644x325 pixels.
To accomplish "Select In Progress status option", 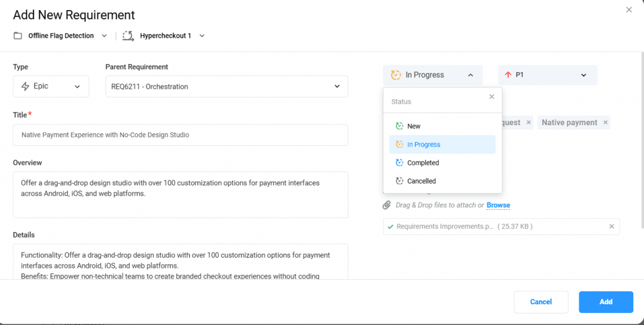I will pos(423,145).
